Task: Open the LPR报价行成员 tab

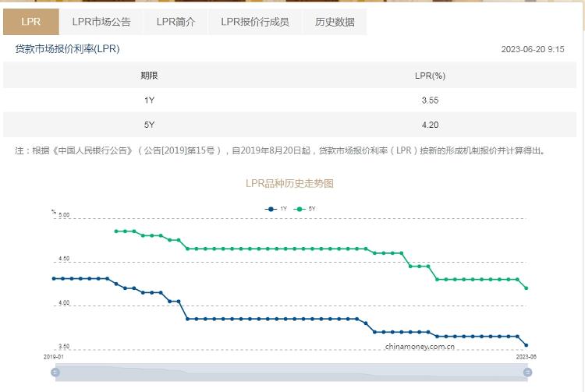Action: (x=255, y=22)
